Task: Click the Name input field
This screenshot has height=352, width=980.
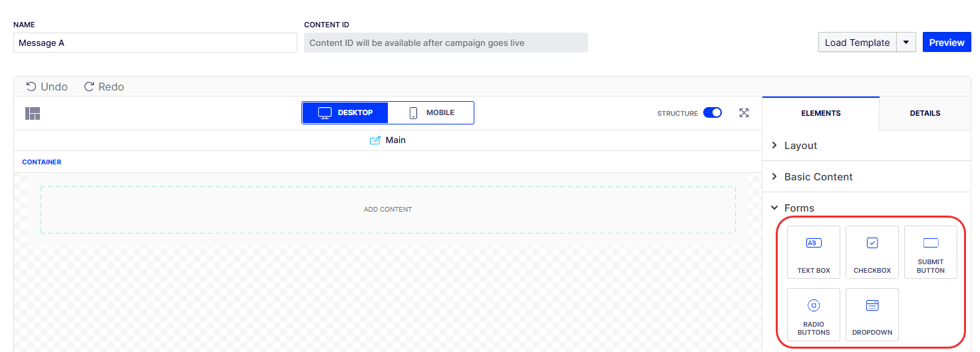Action: point(155,43)
